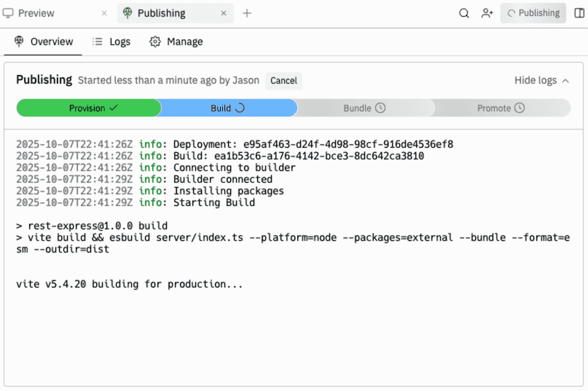The height and width of the screenshot is (391, 588).
Task: Click the invite user icon
Action: (x=487, y=13)
